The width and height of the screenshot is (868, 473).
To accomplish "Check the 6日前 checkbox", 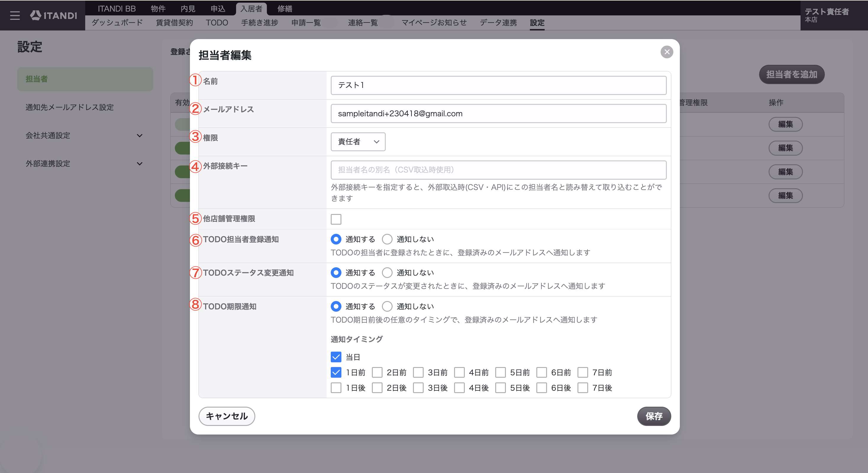I will click(541, 373).
